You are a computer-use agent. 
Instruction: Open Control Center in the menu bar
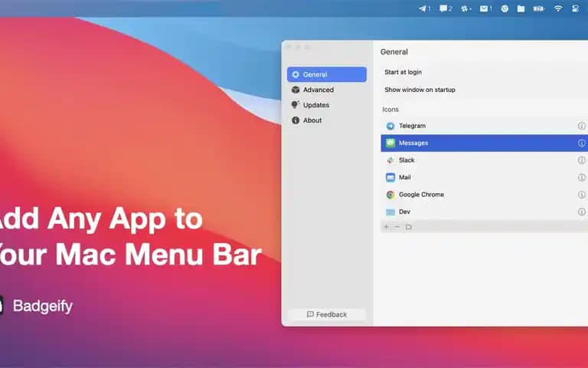(x=575, y=8)
